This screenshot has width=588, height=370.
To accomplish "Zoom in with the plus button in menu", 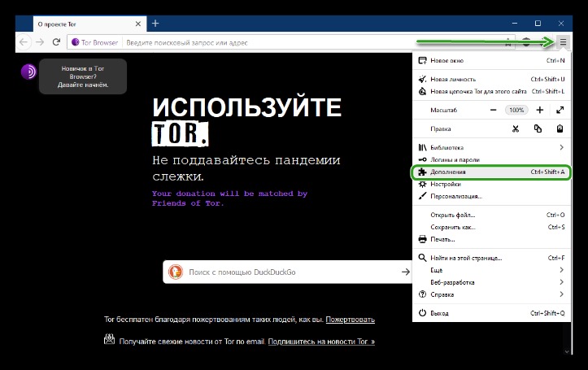I will [x=540, y=110].
